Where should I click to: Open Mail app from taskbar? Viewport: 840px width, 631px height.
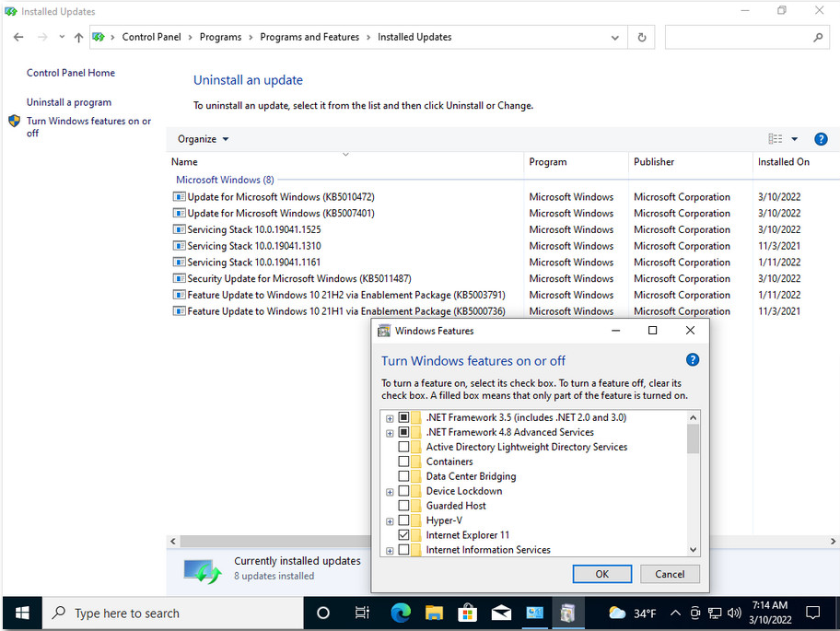[501, 613]
